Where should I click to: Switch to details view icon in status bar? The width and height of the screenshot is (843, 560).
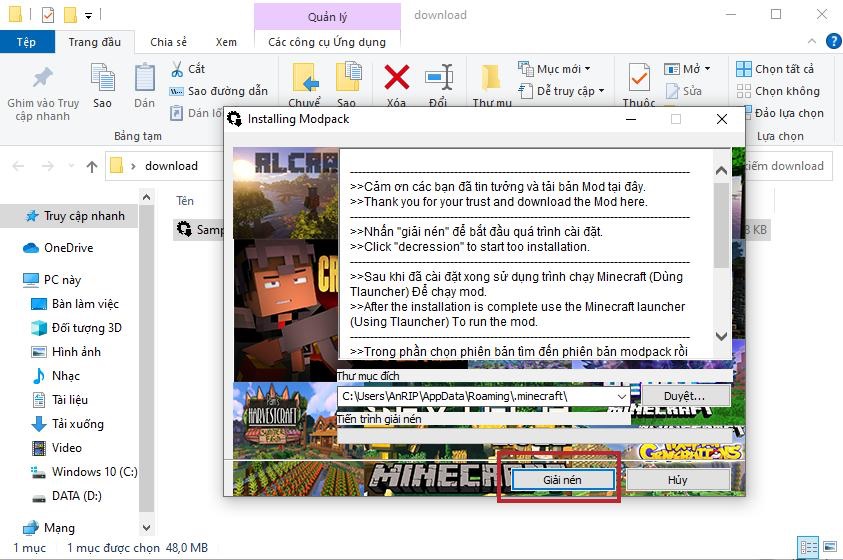click(x=809, y=548)
